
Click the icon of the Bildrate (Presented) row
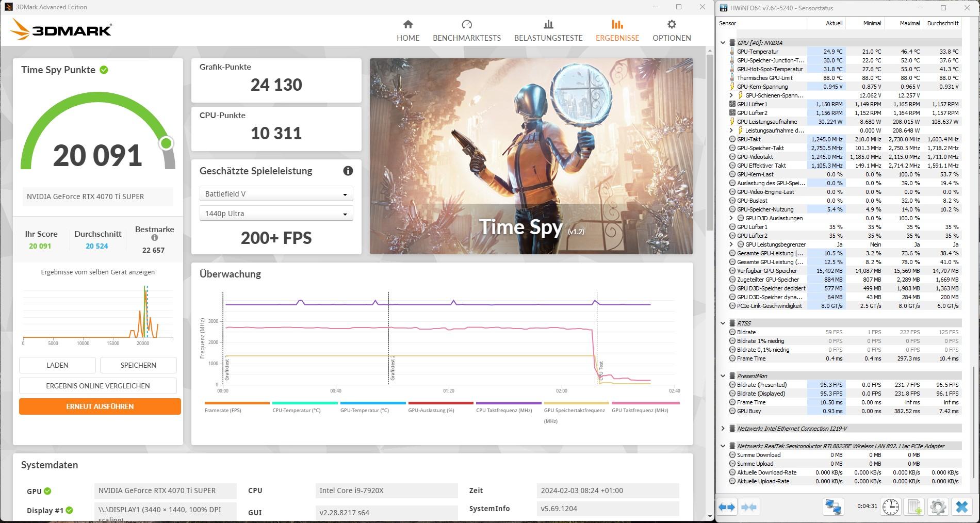(x=732, y=385)
